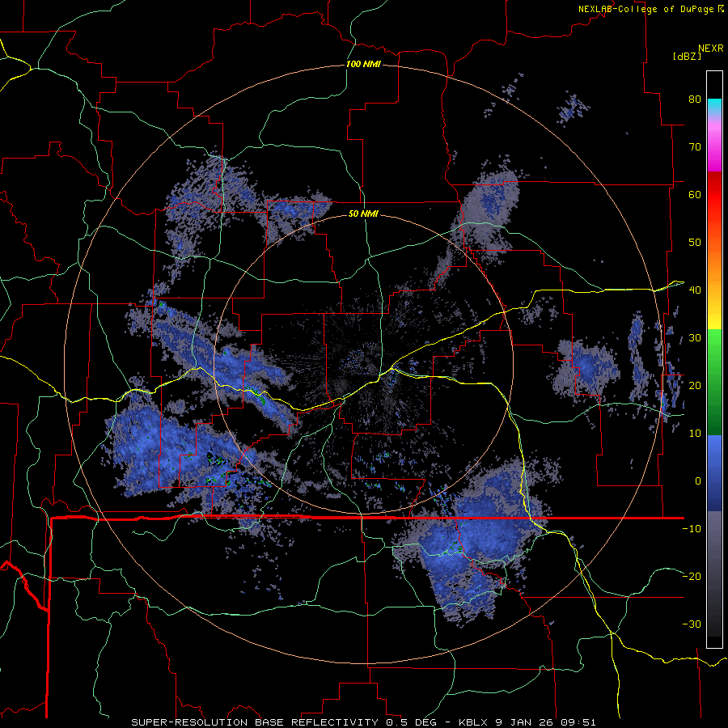Click the '40' value on the dBZ scale

point(695,290)
